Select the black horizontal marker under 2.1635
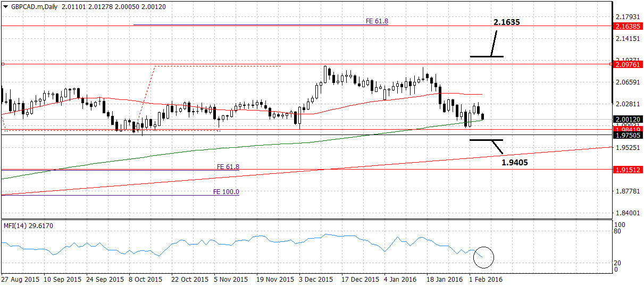Image resolution: width=644 pixels, height=286 pixels. pyautogui.click(x=487, y=56)
